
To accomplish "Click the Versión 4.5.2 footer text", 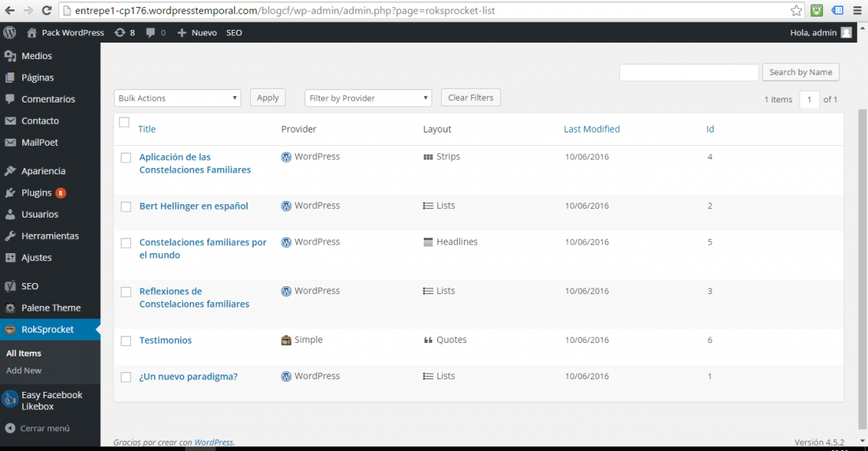I will point(819,442).
